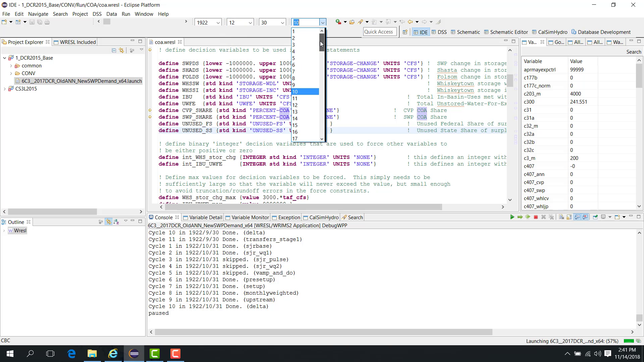Select cycle 11 in the dropdown list

click(x=305, y=99)
